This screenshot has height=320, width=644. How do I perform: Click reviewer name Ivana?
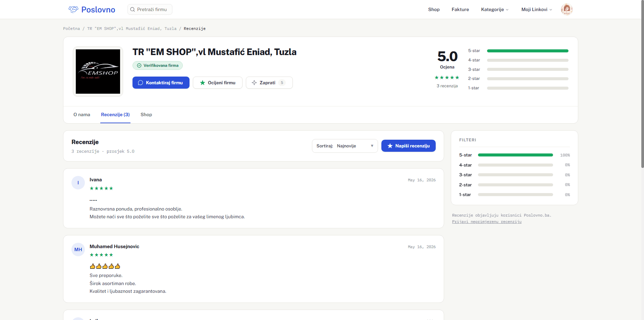(x=96, y=180)
